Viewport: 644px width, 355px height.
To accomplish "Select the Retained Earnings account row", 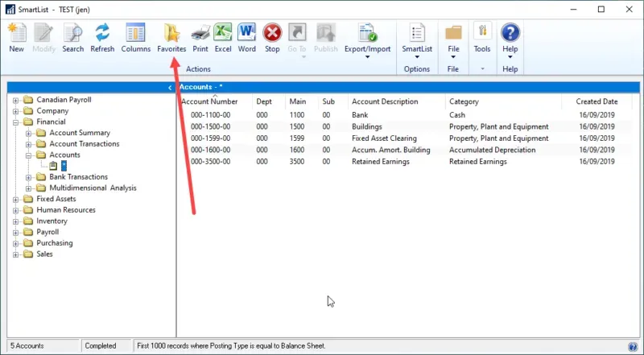I will coord(380,162).
